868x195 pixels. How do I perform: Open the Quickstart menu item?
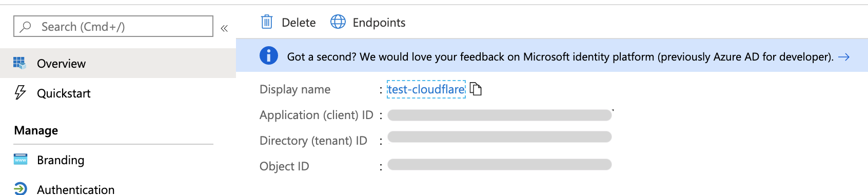[x=118, y=93]
